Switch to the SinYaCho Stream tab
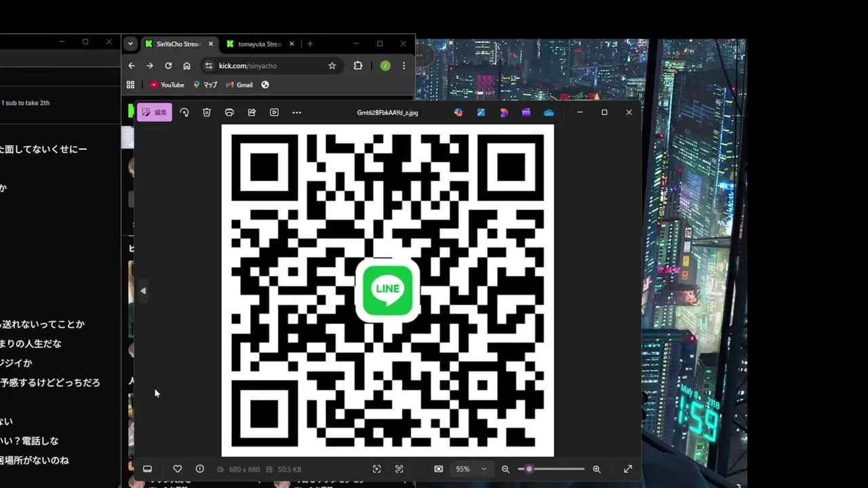Image resolution: width=868 pixels, height=488 pixels. click(x=179, y=44)
